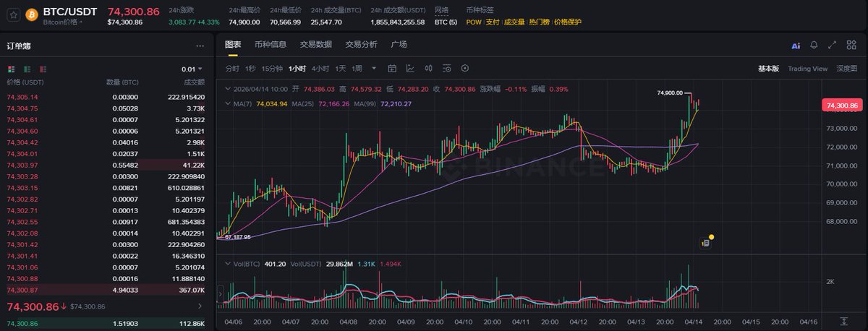Click the price alert bell icon
This screenshot has height=331, width=868.
point(814,45)
